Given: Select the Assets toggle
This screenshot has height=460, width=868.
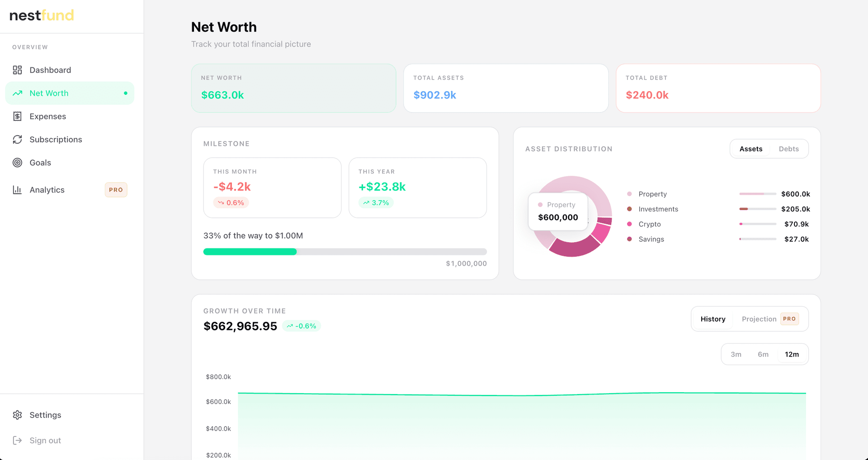Looking at the screenshot, I should [751, 149].
